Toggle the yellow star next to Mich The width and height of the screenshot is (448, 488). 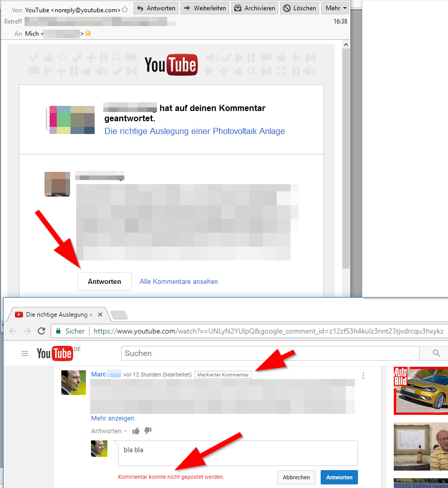coord(87,33)
